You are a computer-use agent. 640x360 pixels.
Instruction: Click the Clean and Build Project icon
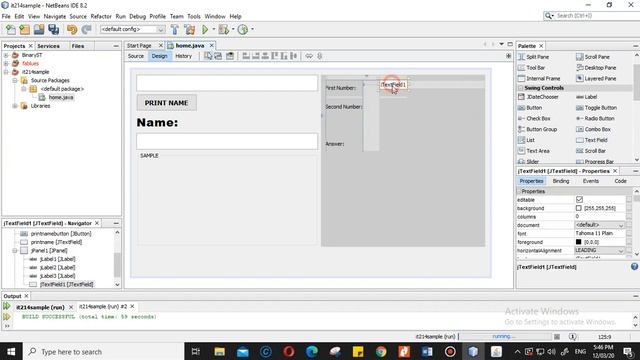[x=190, y=29]
